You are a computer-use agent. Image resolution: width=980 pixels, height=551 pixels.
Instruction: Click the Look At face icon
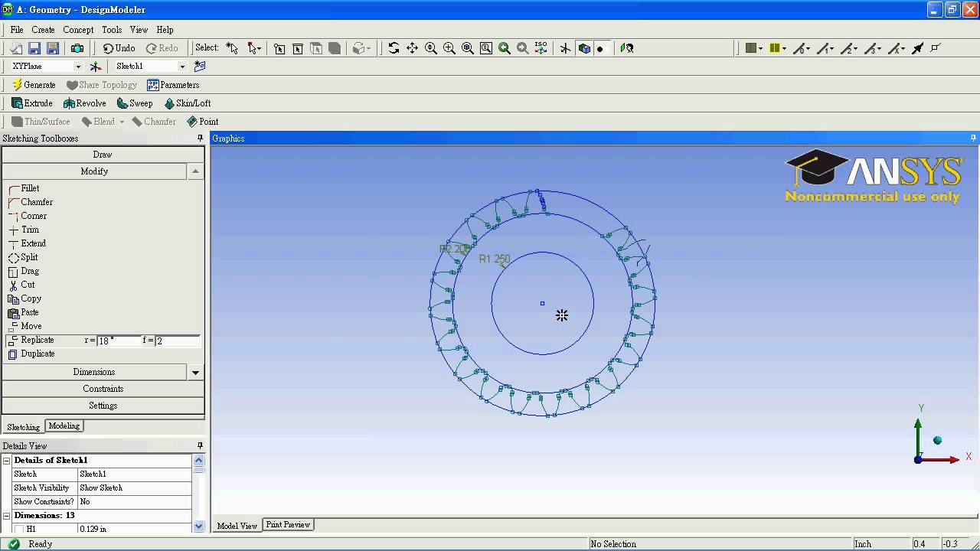(627, 48)
